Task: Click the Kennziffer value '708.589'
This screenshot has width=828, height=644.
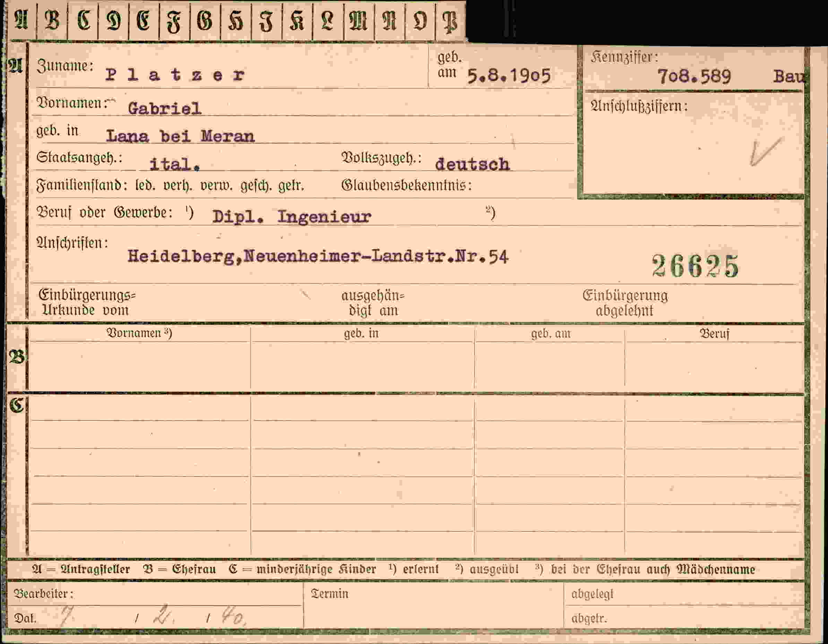Action: 694,76
